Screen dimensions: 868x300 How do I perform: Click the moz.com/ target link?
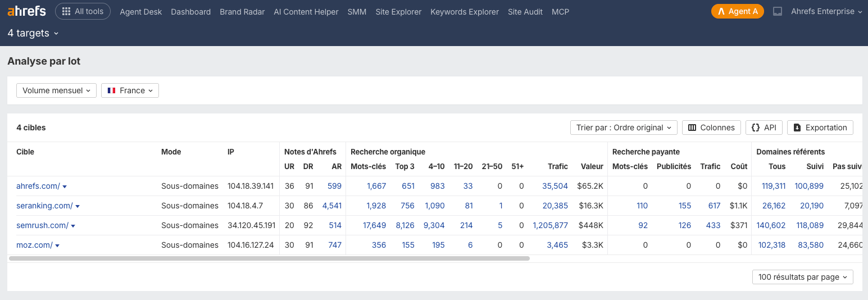tap(34, 245)
